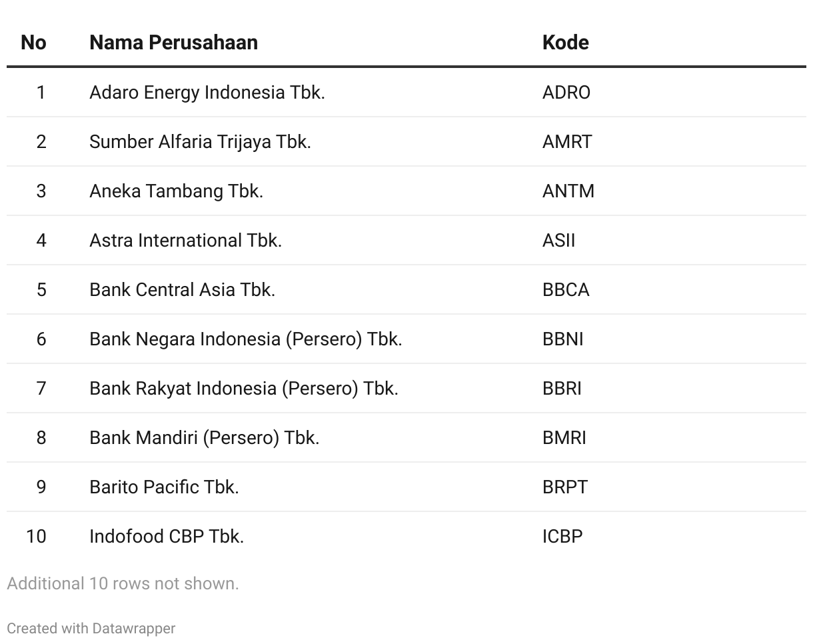The image size is (813, 644).
Task: Select the Barito Pacific Tbk. entry
Action: coord(164,487)
